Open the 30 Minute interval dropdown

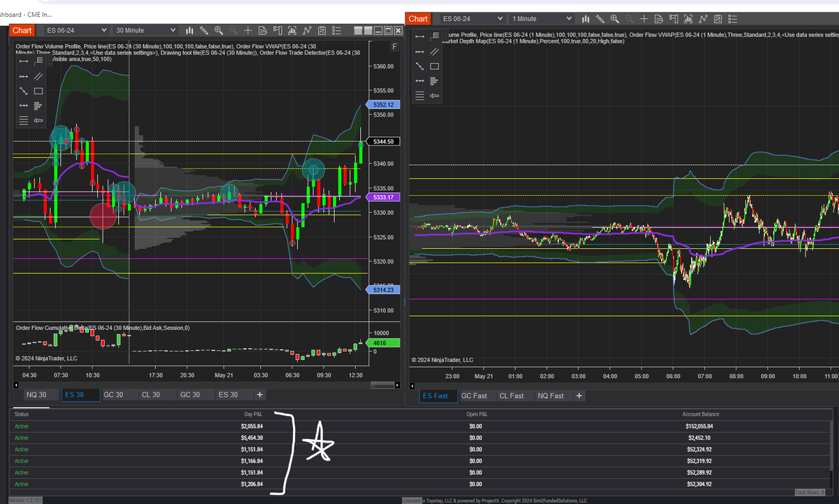(x=144, y=30)
